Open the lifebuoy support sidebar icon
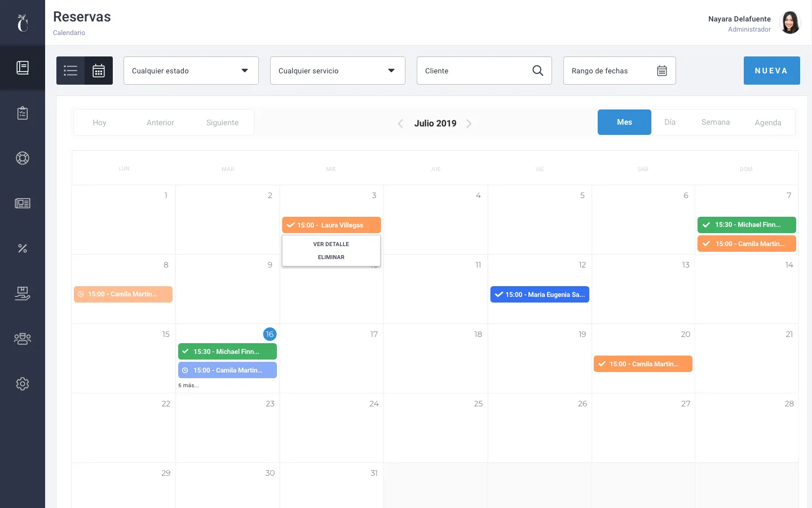 click(23, 158)
